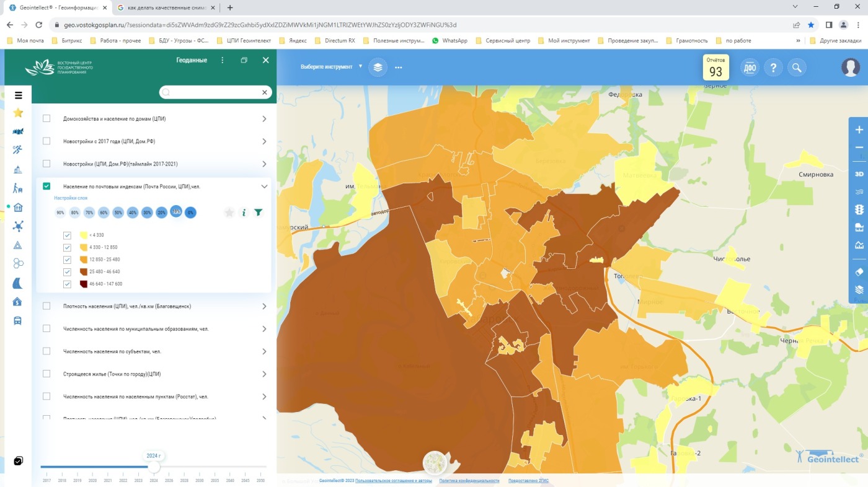Image resolution: width=868 pixels, height=487 pixels.
Task: Select the house with dollar category icon
Action: (x=18, y=302)
